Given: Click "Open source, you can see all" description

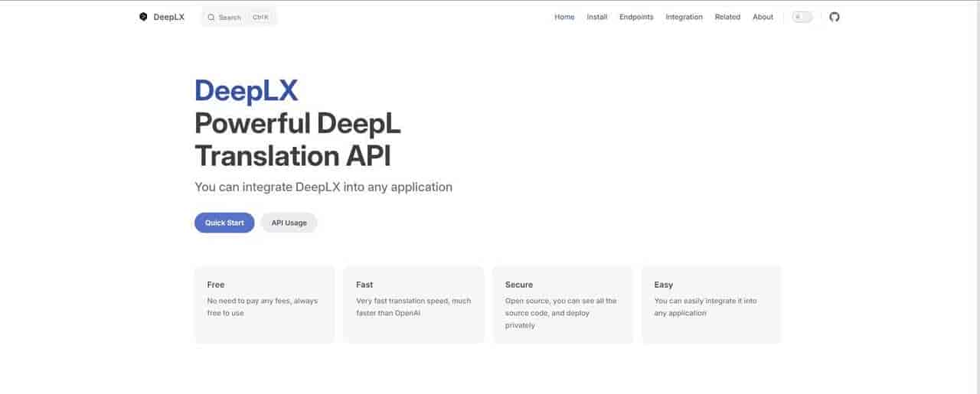Looking at the screenshot, I should (x=560, y=313).
